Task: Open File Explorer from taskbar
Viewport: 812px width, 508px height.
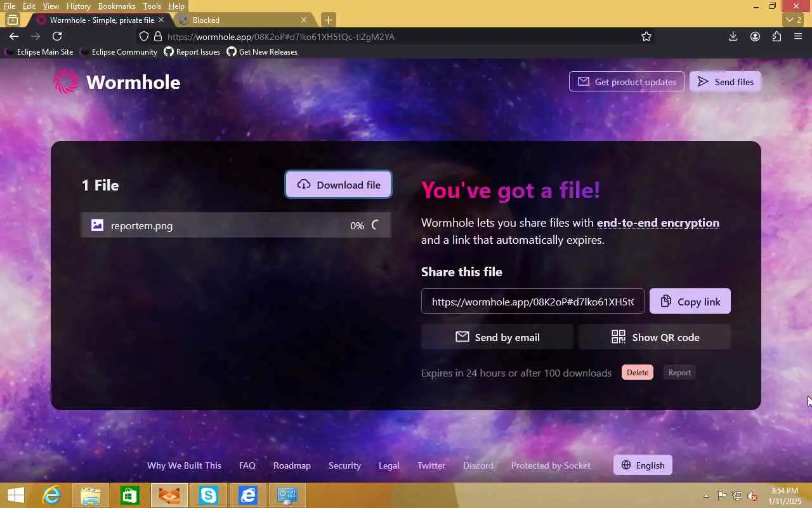Action: 91,495
